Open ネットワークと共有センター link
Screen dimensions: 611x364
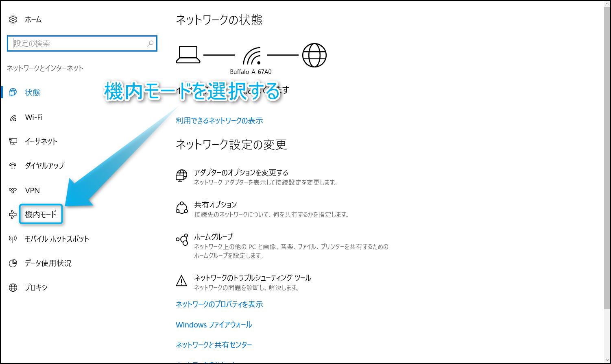[214, 345]
